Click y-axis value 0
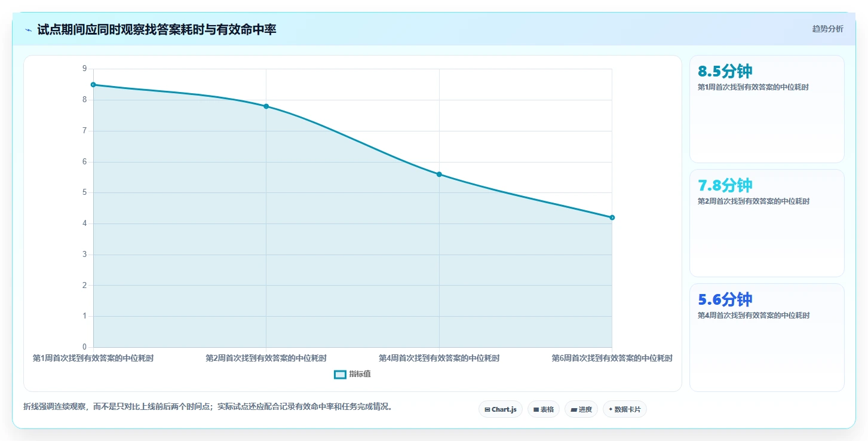Image resolution: width=868 pixels, height=441 pixels. (x=84, y=347)
